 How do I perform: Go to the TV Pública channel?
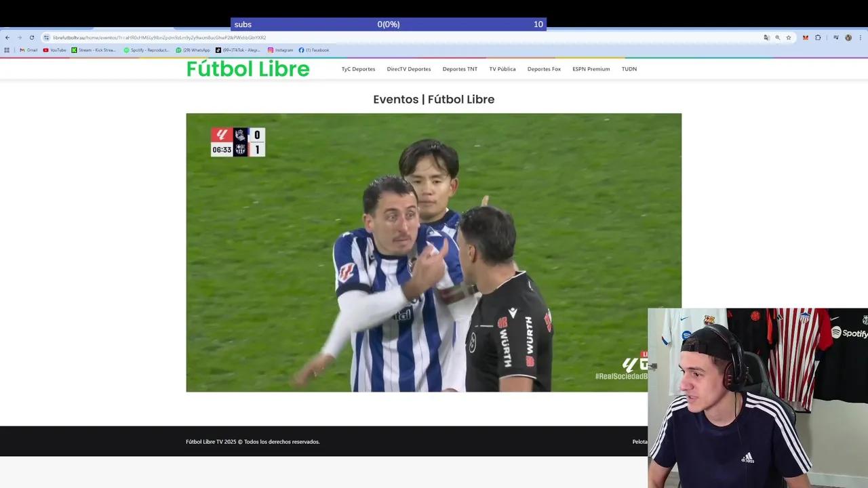pos(502,69)
